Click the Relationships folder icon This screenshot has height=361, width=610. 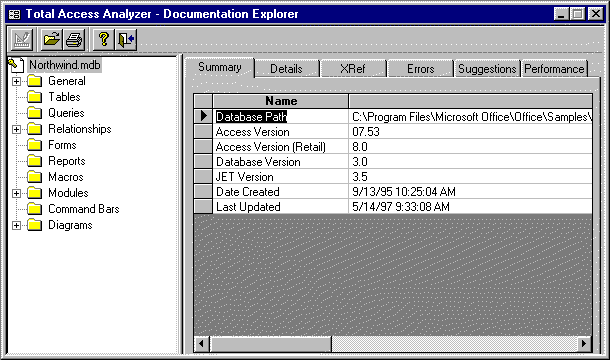click(35, 129)
